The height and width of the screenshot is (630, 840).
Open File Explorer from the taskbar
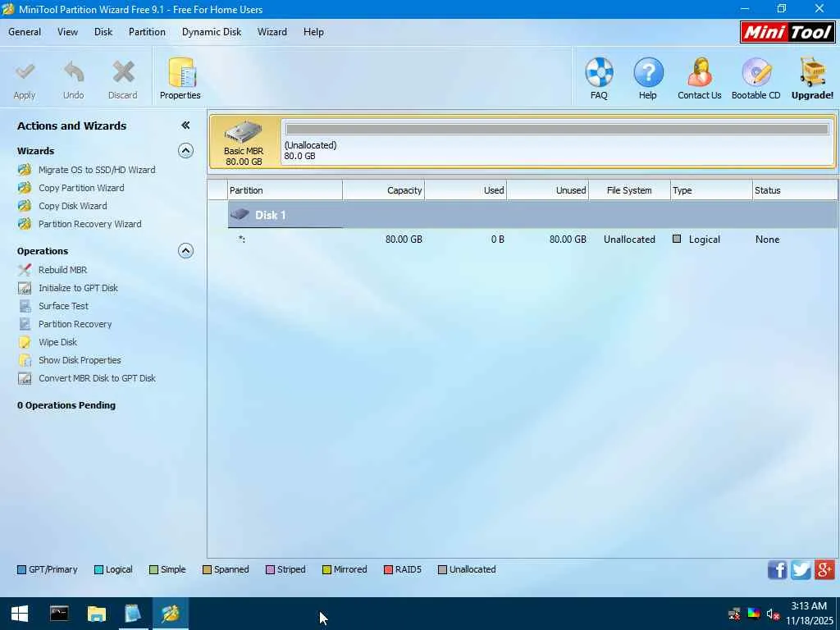[97, 614]
